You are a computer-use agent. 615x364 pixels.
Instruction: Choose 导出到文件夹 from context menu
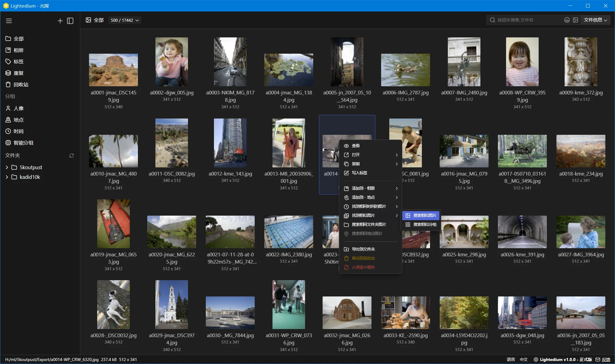pyautogui.click(x=363, y=249)
